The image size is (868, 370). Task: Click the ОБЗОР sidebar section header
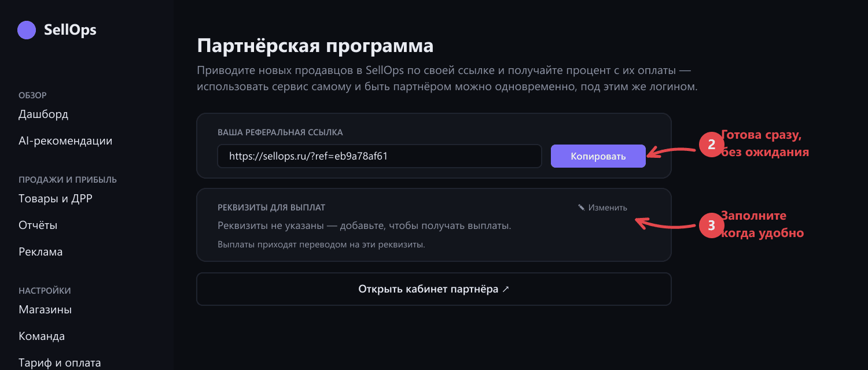pyautogui.click(x=32, y=95)
